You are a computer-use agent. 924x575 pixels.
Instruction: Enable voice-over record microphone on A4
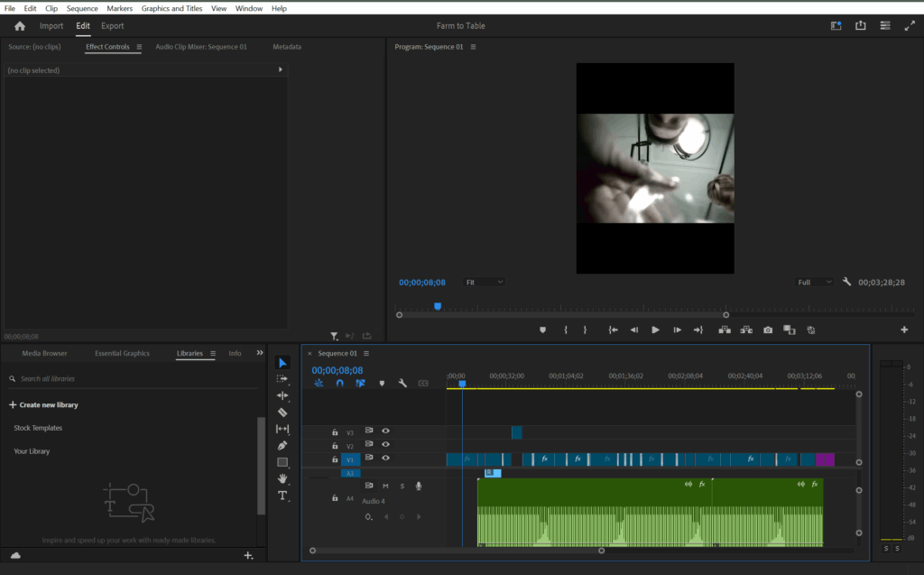click(419, 486)
